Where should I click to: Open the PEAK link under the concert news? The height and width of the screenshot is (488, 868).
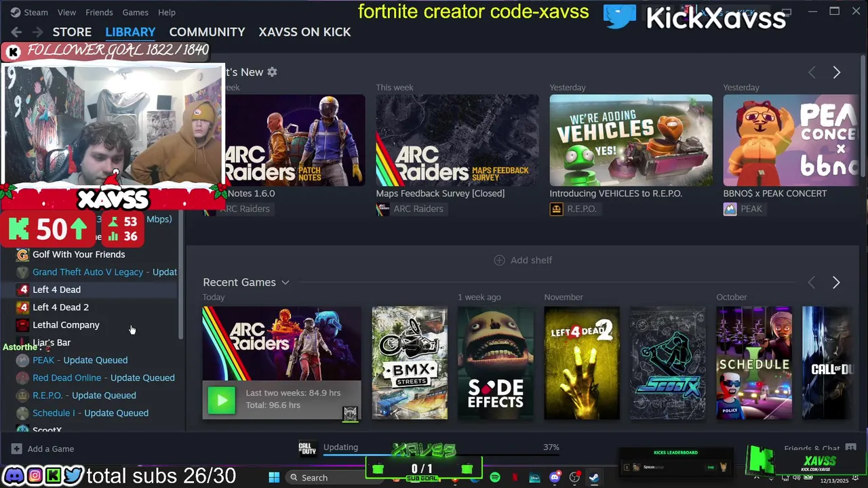(751, 209)
